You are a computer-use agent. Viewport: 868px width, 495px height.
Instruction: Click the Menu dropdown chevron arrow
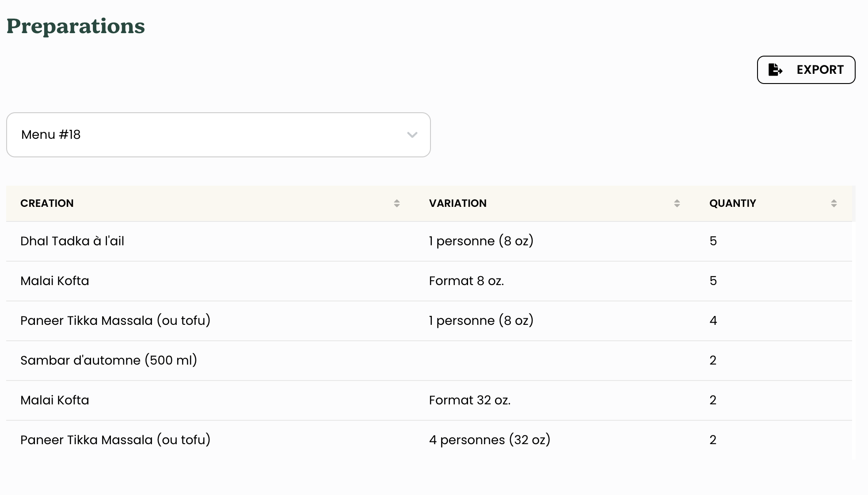[x=412, y=135]
